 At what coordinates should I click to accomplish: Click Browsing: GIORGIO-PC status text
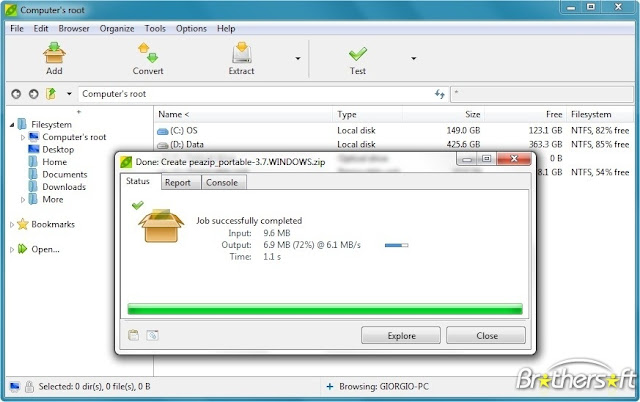[384, 386]
